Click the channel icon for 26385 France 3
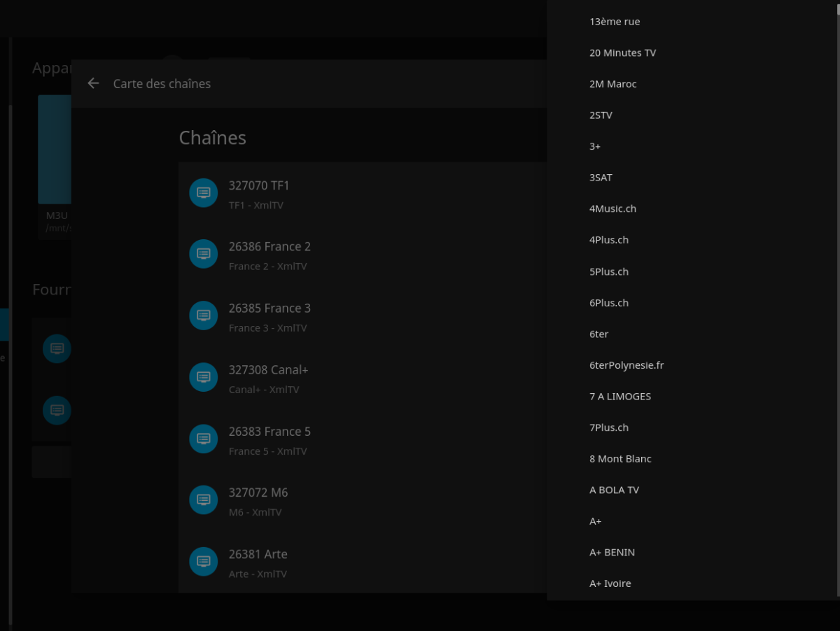The image size is (840, 631). coord(204,315)
